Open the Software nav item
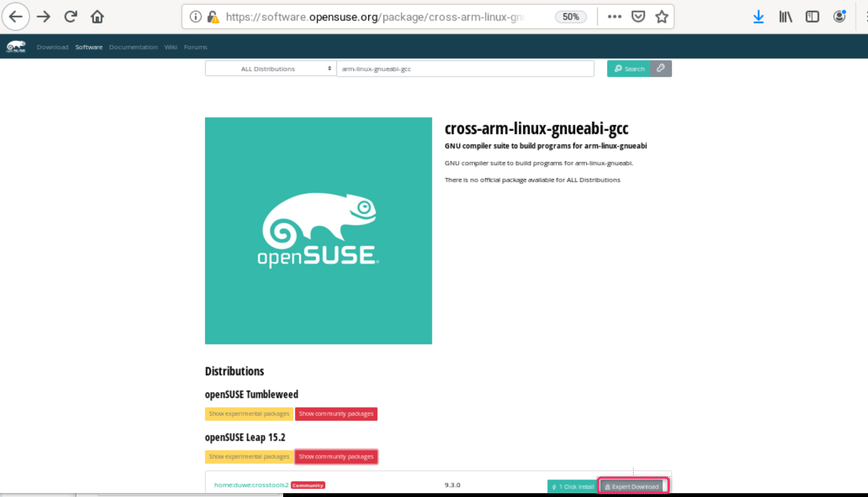This screenshot has height=497, width=868. [x=89, y=47]
